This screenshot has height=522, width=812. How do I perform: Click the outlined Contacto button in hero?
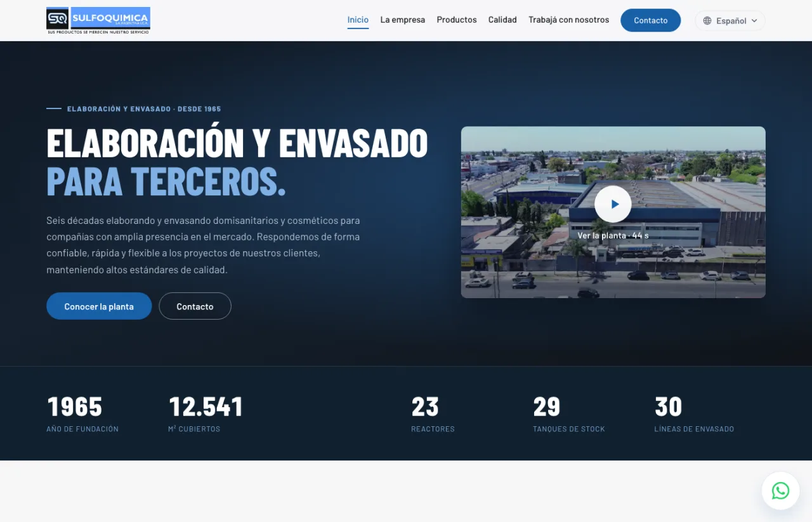195,306
